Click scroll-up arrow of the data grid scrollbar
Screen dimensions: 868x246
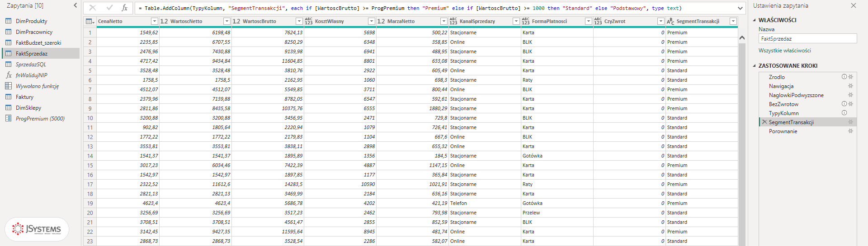(742, 38)
